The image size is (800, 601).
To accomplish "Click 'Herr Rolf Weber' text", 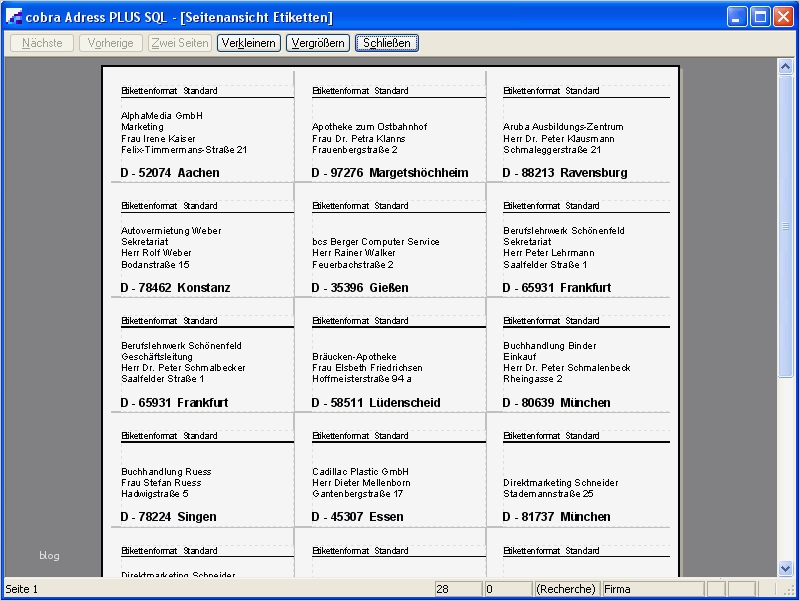I will [156, 253].
